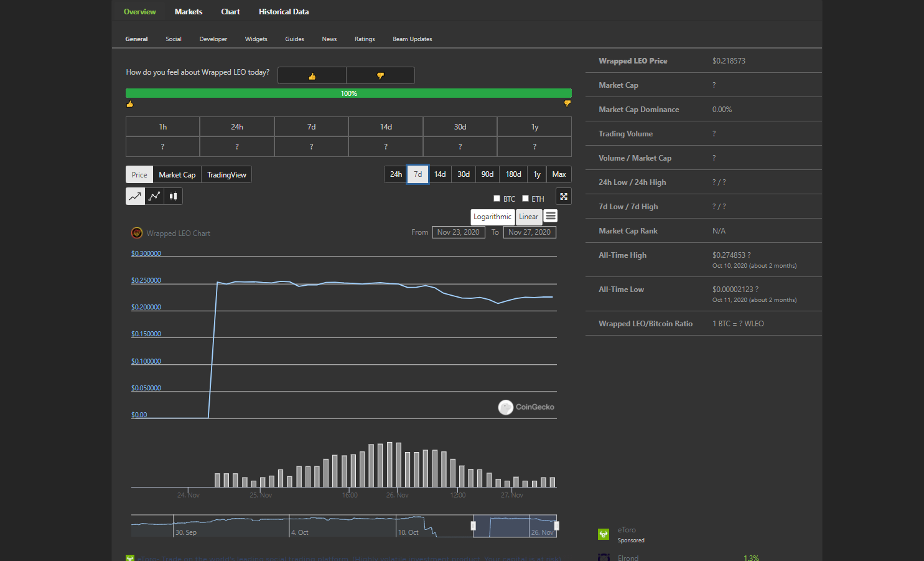Click the 1y percentage column header
The width and height of the screenshot is (924, 561).
click(534, 126)
